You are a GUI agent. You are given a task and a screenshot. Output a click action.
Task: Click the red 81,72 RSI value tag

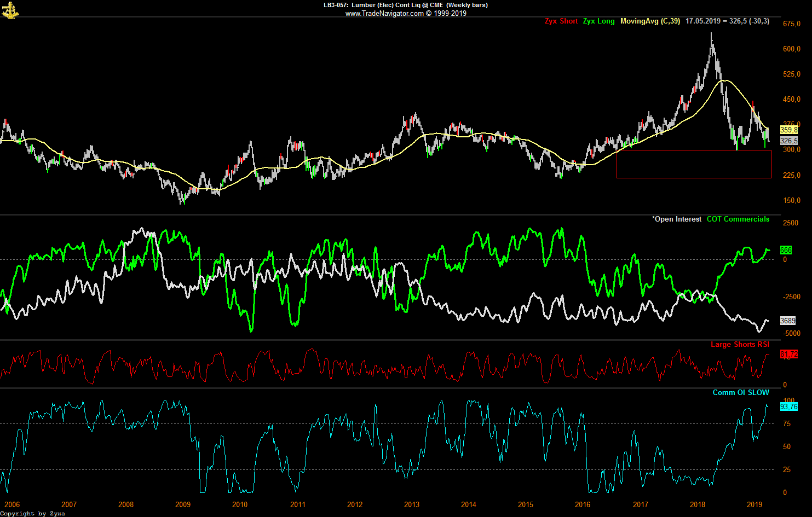click(x=788, y=355)
